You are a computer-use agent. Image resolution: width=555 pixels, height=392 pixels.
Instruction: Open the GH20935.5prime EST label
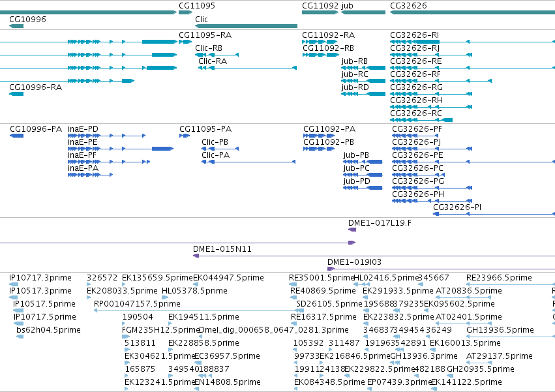(x=481, y=369)
